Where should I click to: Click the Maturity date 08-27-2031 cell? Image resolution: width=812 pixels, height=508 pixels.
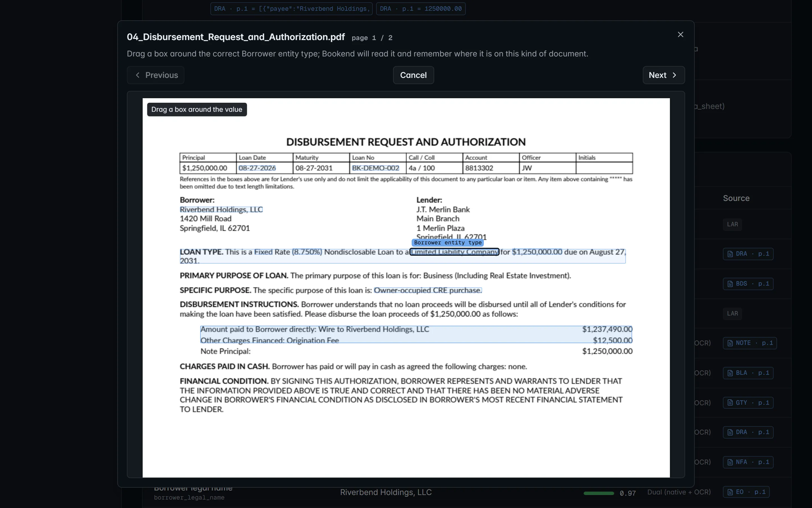321,168
